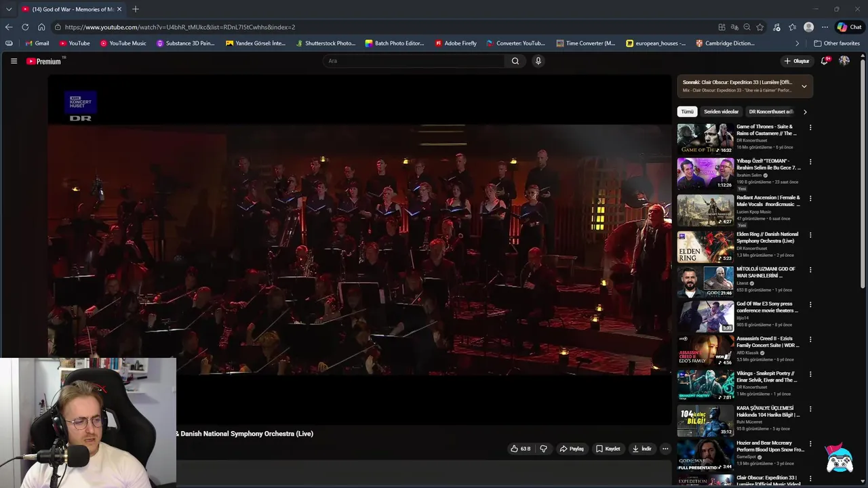Open the Shutterstock Photo bookmark
This screenshot has width=868, height=488.
pos(325,43)
